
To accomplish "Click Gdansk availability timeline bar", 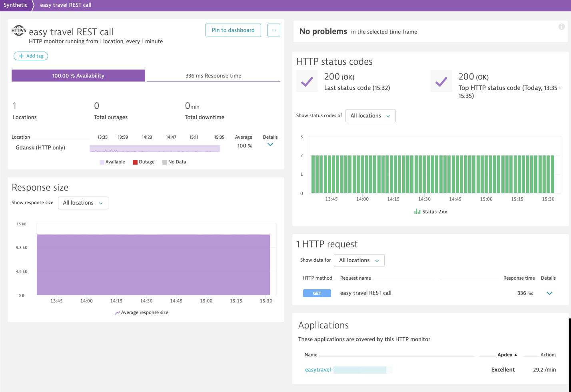I will (155, 149).
